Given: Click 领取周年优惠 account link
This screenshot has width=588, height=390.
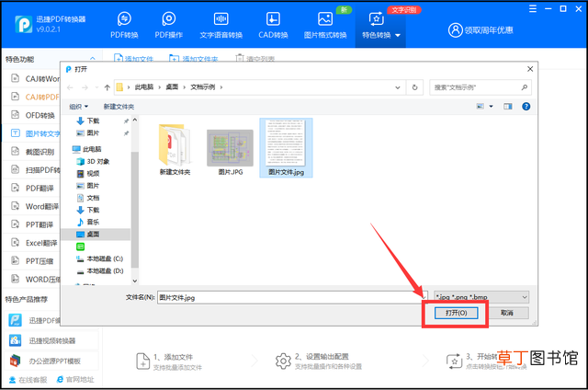Looking at the screenshot, I should (x=481, y=30).
